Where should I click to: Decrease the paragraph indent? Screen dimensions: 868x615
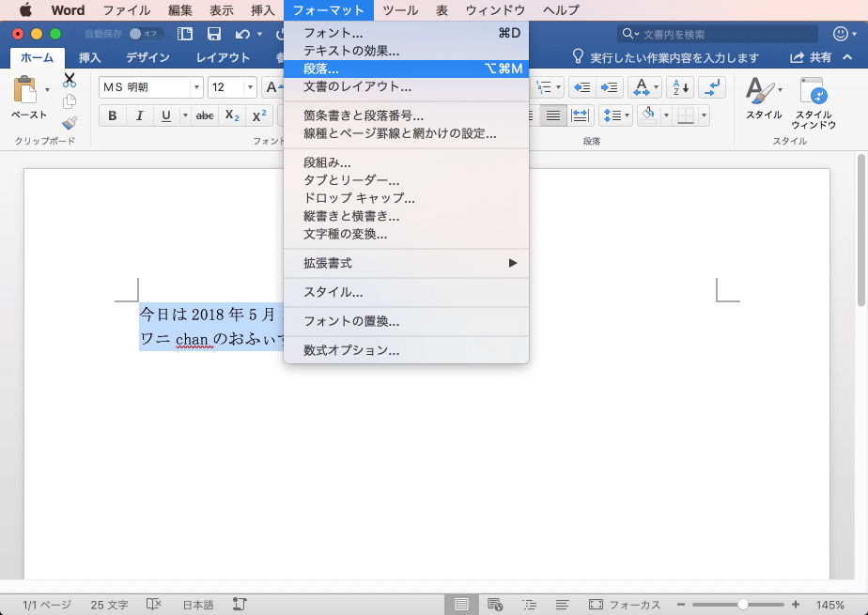pyautogui.click(x=581, y=87)
